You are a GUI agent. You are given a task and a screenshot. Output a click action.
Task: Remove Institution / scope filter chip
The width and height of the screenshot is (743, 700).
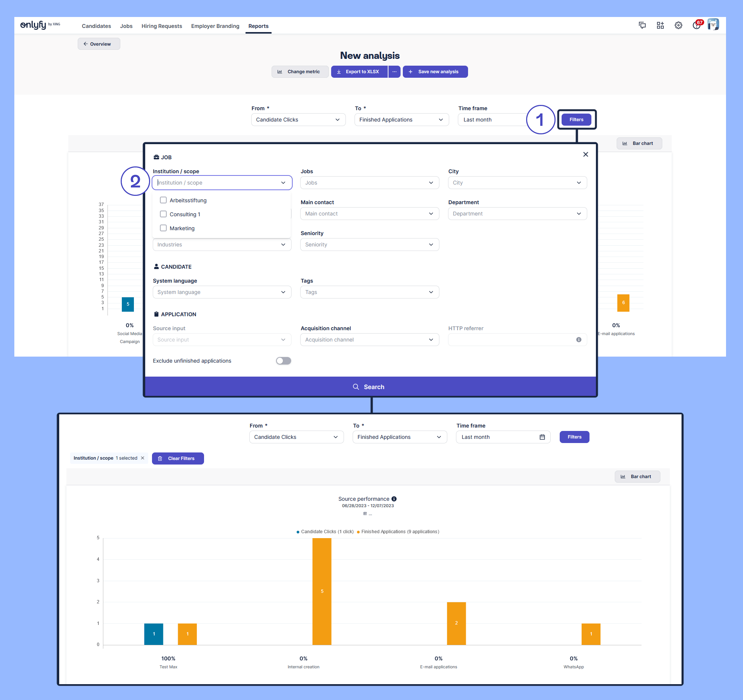click(143, 458)
